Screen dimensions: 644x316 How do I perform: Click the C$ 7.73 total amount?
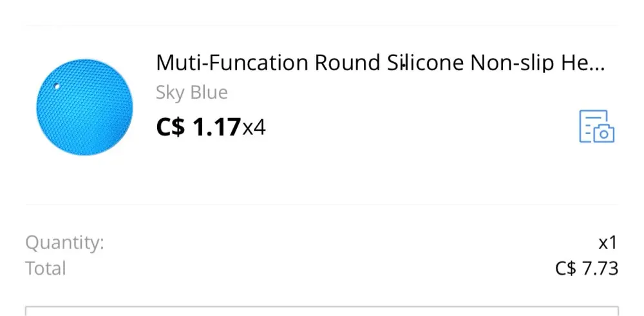[586, 268]
